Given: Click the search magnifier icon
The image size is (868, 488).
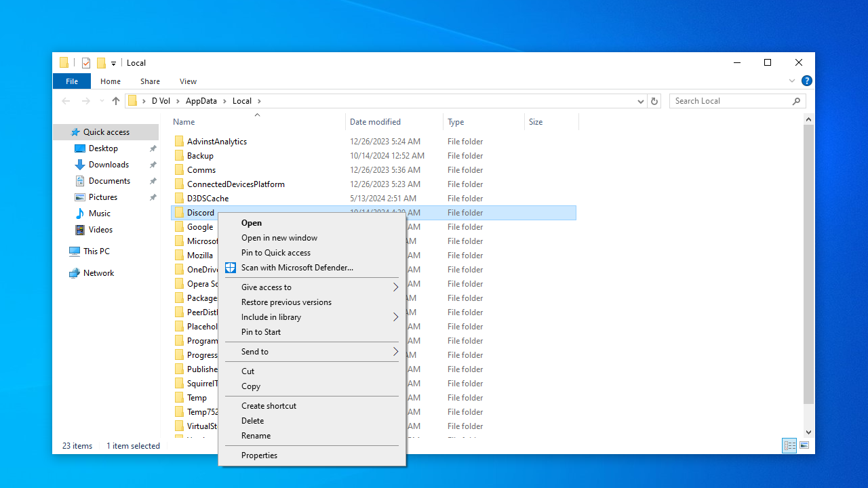Looking at the screenshot, I should pyautogui.click(x=796, y=101).
